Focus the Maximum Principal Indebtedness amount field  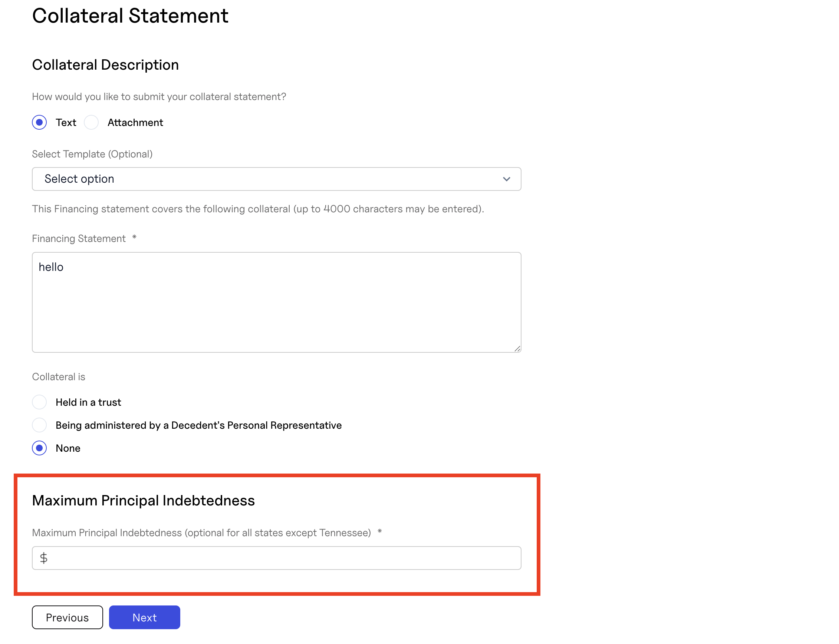point(276,558)
